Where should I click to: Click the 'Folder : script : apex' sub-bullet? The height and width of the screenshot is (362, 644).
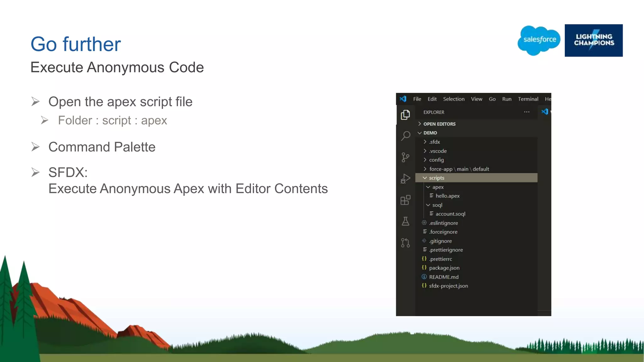point(113,120)
